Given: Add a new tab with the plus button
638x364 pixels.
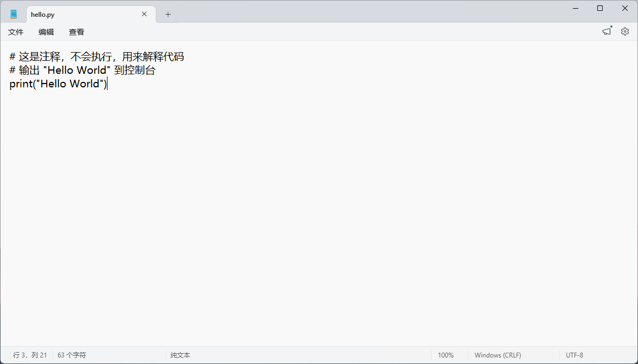Looking at the screenshot, I should pyautogui.click(x=168, y=15).
